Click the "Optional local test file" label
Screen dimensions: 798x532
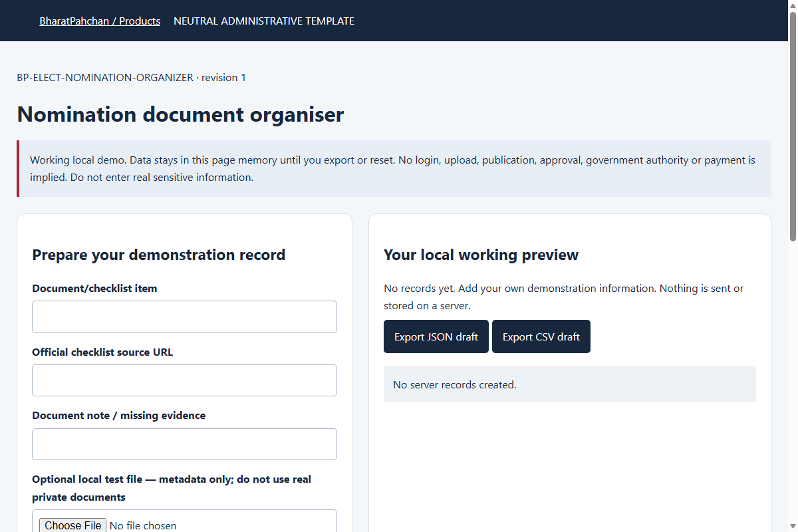pos(172,488)
